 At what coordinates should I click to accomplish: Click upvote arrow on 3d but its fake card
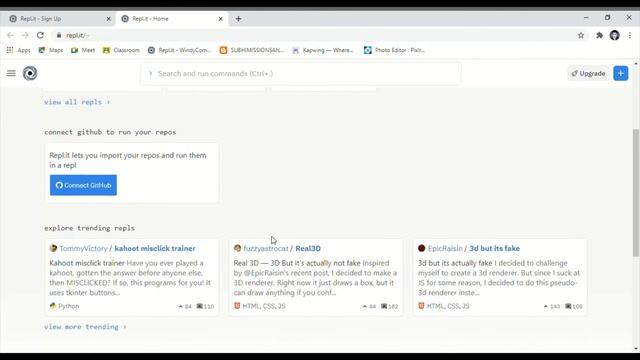tap(546, 306)
